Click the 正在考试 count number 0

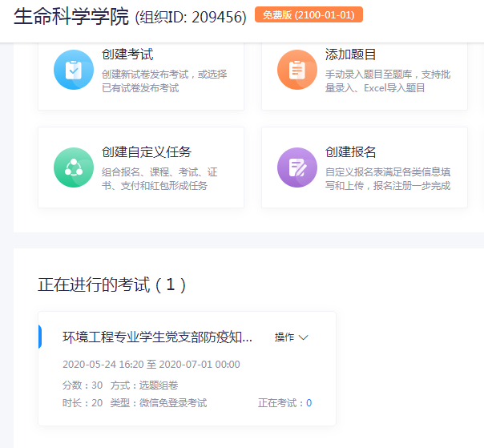[309, 403]
